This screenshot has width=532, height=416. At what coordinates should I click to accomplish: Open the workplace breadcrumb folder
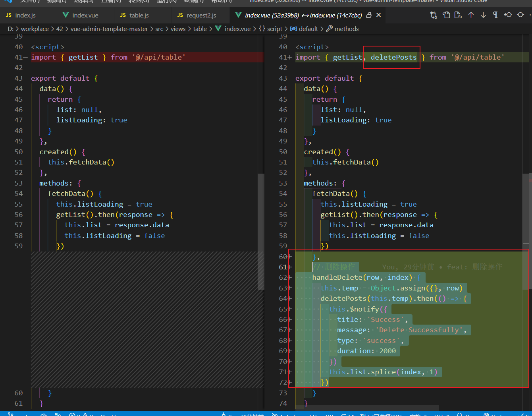[35, 29]
